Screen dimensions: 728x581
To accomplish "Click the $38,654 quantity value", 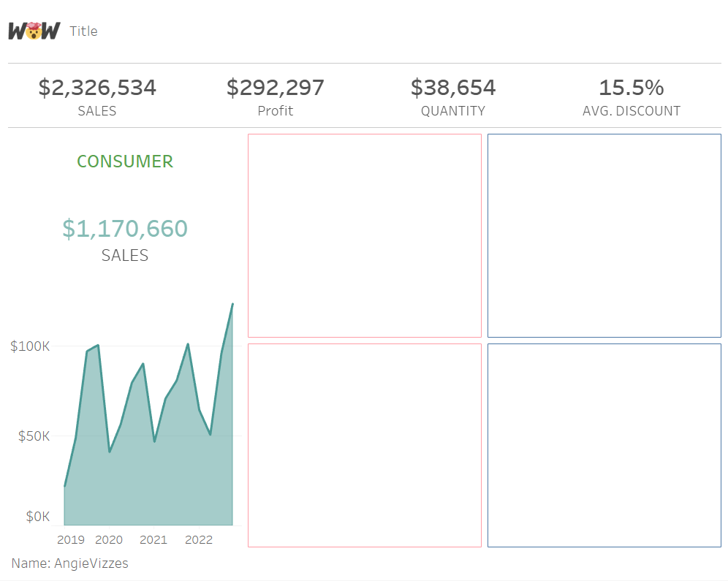I will [452, 88].
